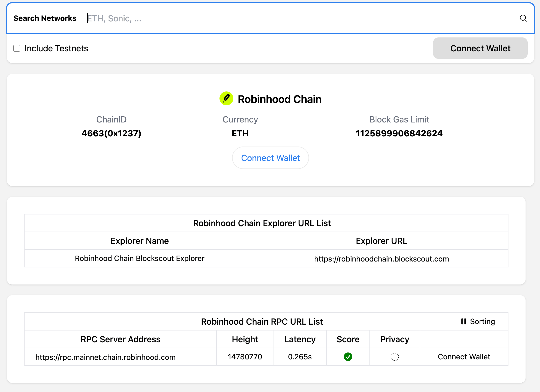Click the green score checkmark icon
The height and width of the screenshot is (392, 540).
click(x=348, y=357)
